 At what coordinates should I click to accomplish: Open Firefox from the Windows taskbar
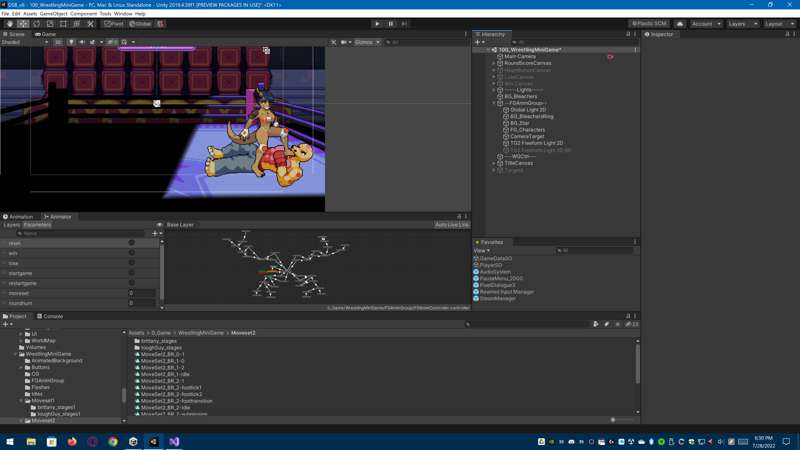[72, 441]
